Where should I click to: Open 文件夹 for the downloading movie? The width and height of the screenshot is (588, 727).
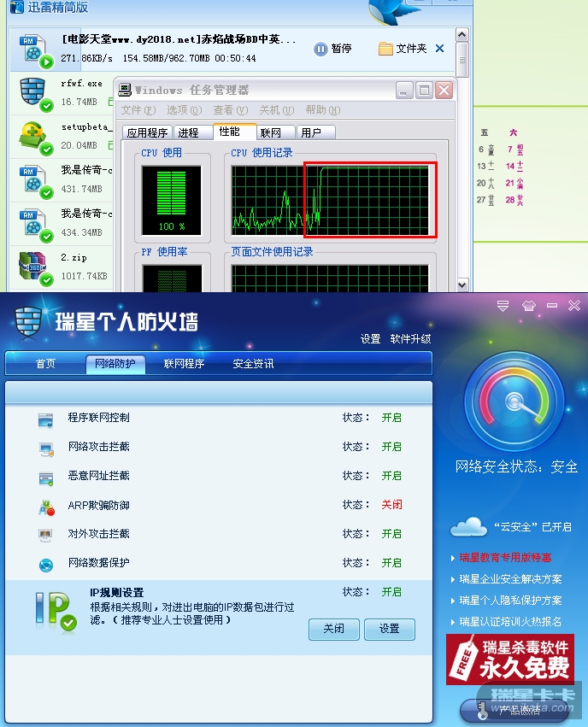(x=403, y=49)
